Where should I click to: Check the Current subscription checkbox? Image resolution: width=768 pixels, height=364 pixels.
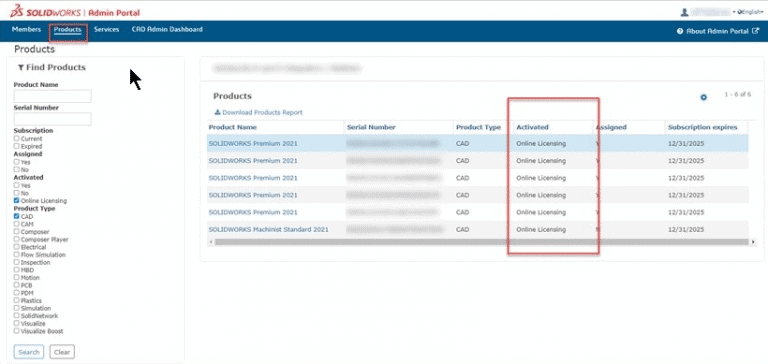[x=17, y=139]
